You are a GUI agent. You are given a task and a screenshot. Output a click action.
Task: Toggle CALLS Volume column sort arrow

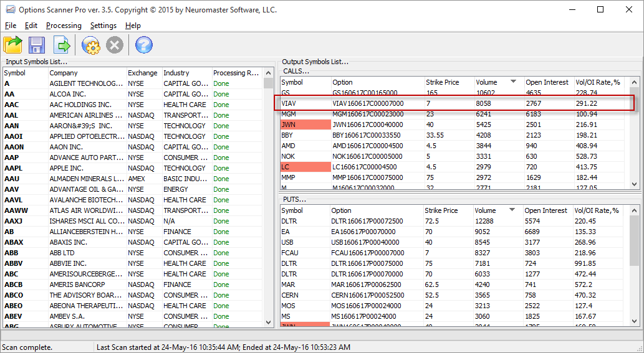pos(513,82)
